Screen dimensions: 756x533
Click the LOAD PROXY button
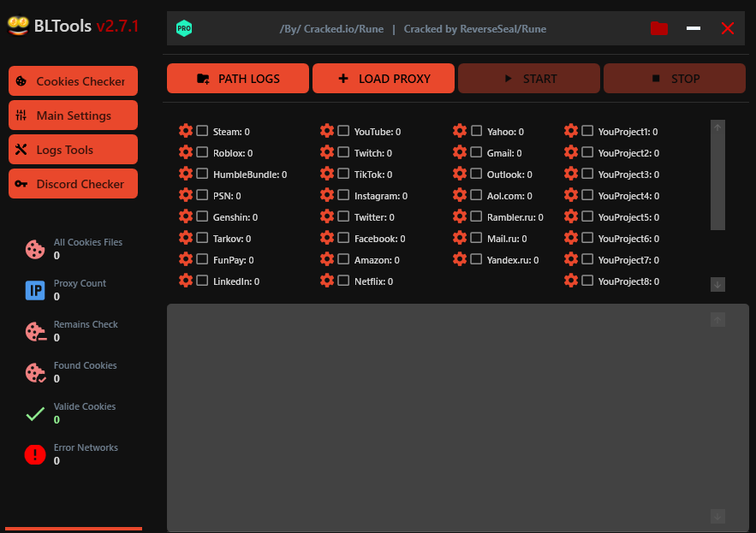[x=384, y=78]
